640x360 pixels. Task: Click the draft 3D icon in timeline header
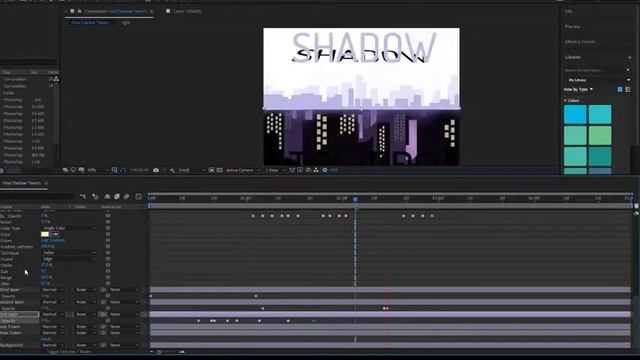[x=95, y=197]
